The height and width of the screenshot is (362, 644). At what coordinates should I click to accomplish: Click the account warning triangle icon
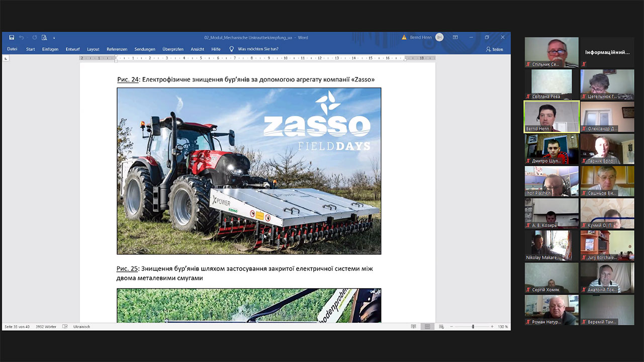click(404, 38)
